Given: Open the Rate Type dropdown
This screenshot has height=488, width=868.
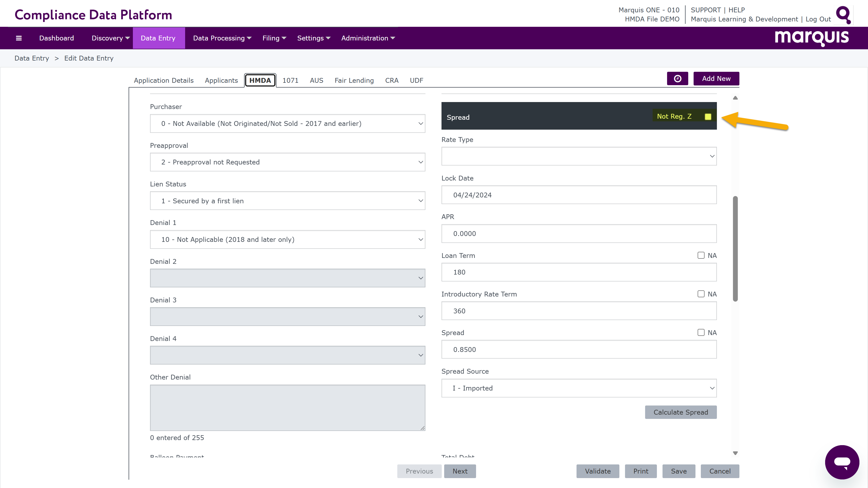Looking at the screenshot, I should [x=579, y=156].
